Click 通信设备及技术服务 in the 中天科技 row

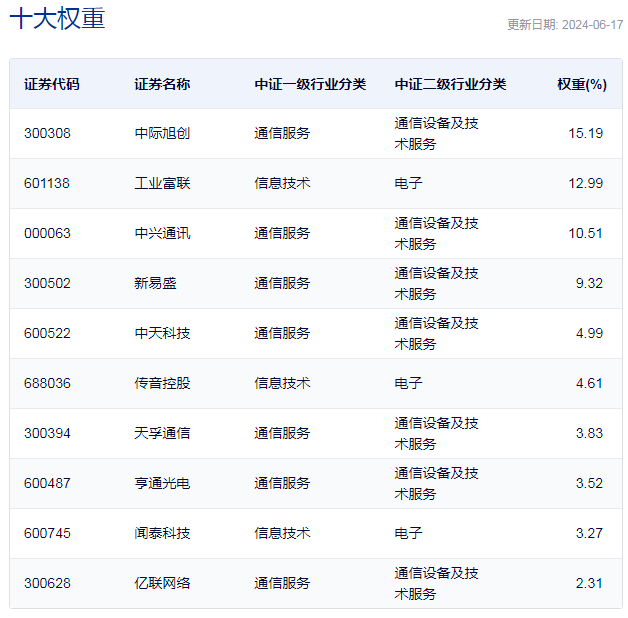(437, 333)
